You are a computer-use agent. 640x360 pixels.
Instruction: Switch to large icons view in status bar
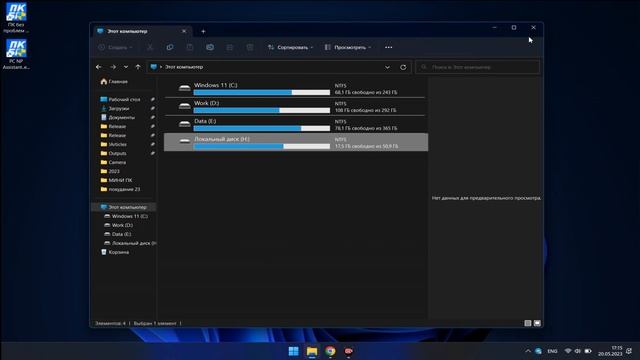coord(537,323)
